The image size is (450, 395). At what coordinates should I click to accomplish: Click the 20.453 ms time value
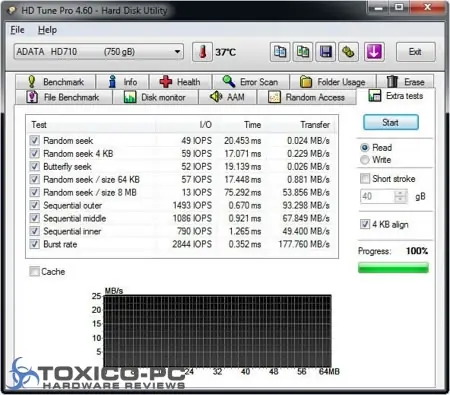coord(242,141)
